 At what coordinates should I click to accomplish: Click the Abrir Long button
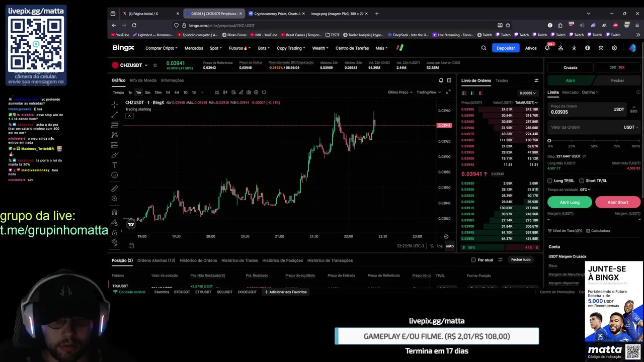(570, 202)
